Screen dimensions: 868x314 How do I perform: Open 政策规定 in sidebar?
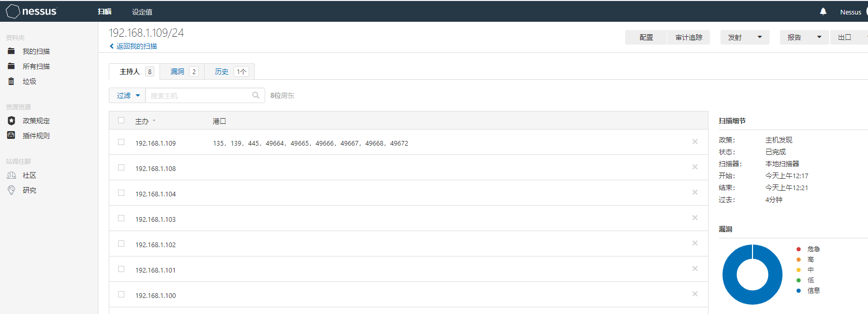pos(36,121)
